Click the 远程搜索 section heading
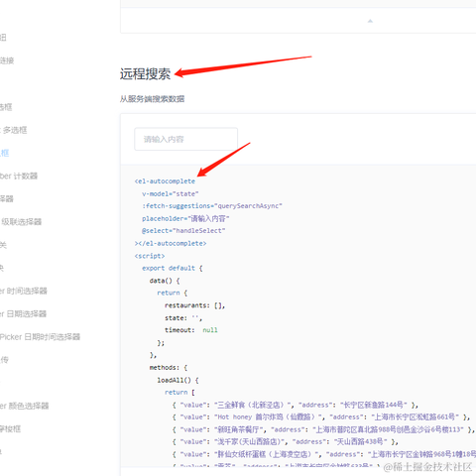This screenshot has height=476, width=476. click(x=145, y=73)
